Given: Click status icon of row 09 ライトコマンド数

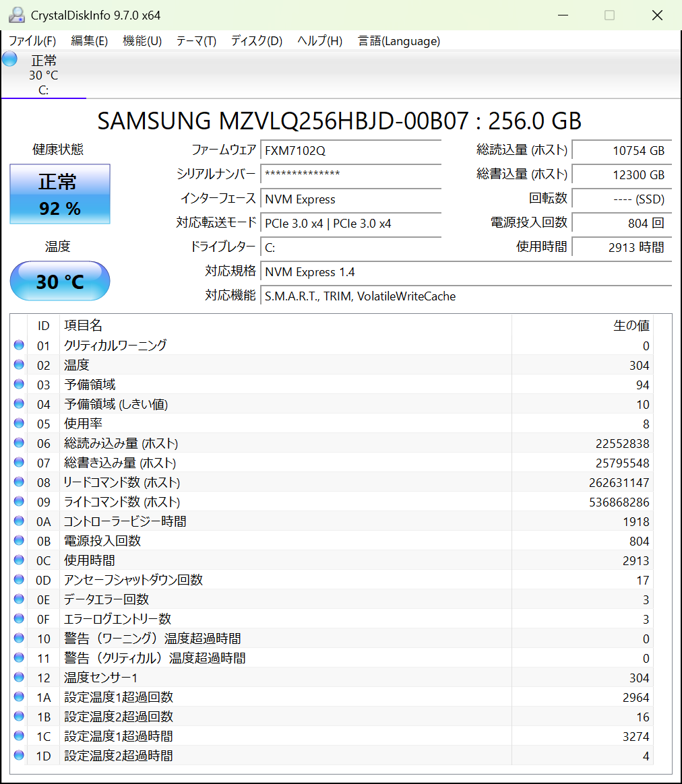Looking at the screenshot, I should pyautogui.click(x=19, y=501).
